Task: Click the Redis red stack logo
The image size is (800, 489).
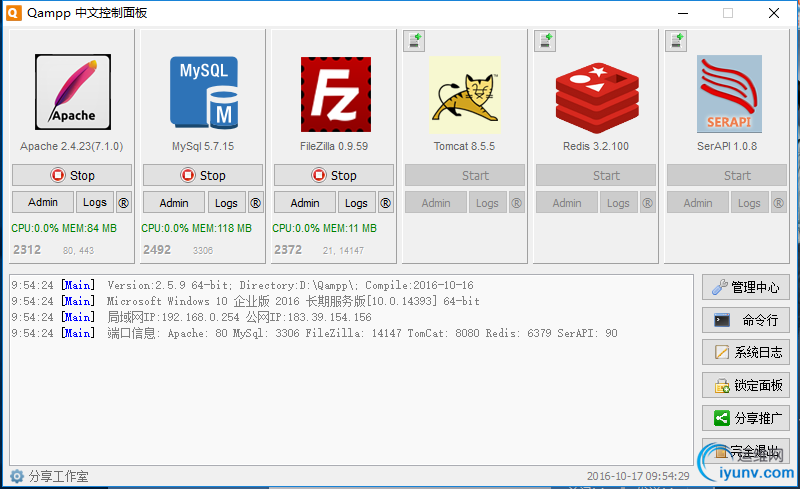Action: click(597, 97)
